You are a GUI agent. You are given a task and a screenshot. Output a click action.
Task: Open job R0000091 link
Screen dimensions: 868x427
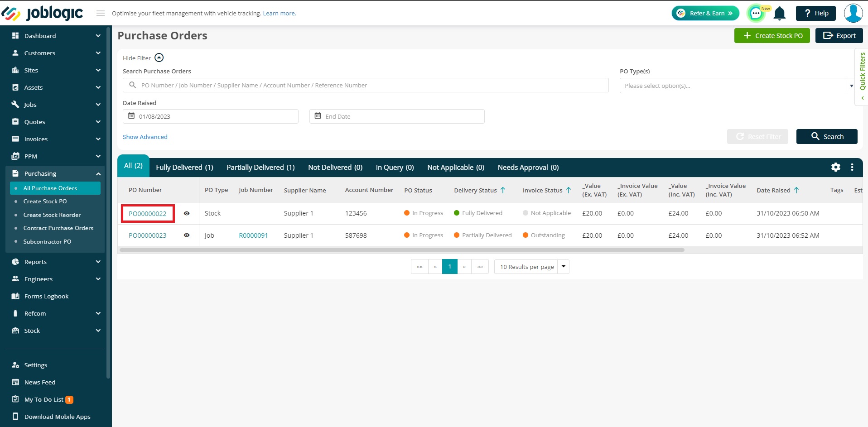(253, 235)
